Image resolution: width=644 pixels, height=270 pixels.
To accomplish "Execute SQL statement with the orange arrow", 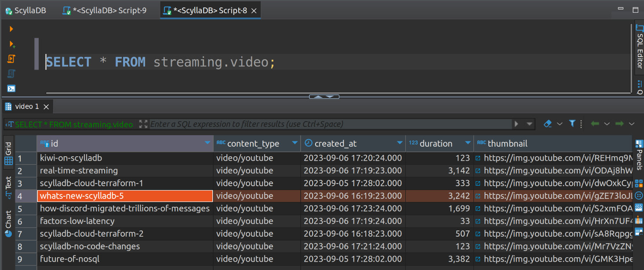I will (11, 29).
